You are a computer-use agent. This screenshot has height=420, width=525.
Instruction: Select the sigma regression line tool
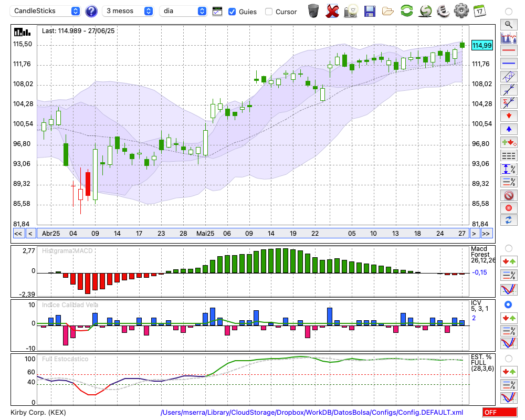509,103
